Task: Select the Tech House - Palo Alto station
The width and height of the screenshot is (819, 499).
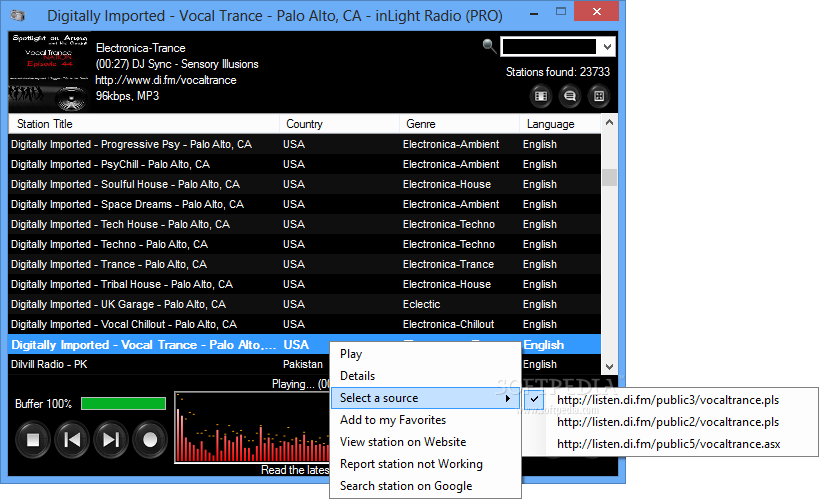Action: tap(305, 224)
